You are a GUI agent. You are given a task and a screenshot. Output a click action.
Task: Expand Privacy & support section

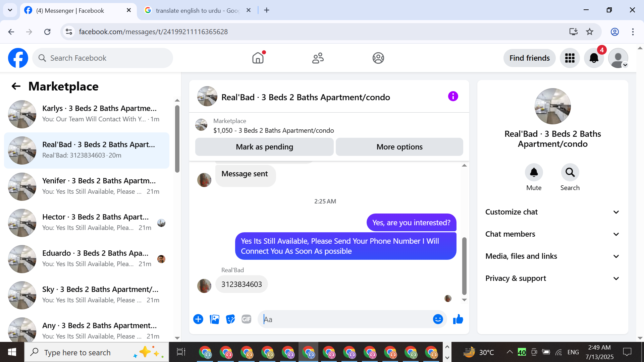click(552, 278)
